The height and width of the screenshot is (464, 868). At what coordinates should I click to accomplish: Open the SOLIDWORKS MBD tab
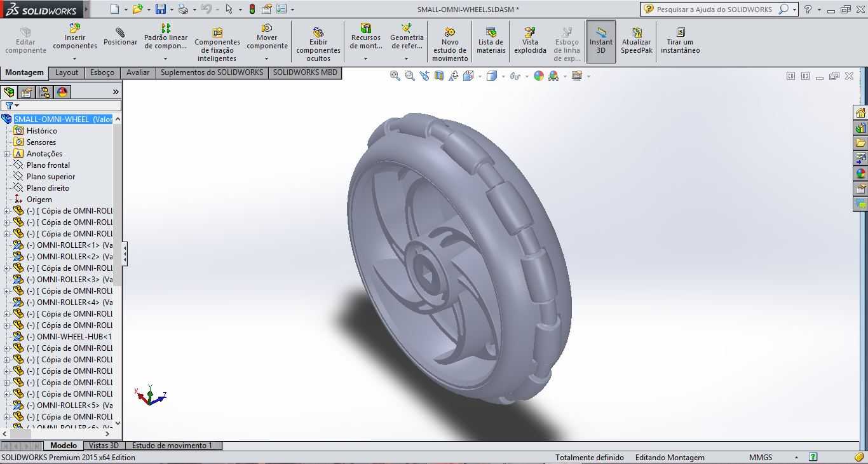pyautogui.click(x=305, y=72)
